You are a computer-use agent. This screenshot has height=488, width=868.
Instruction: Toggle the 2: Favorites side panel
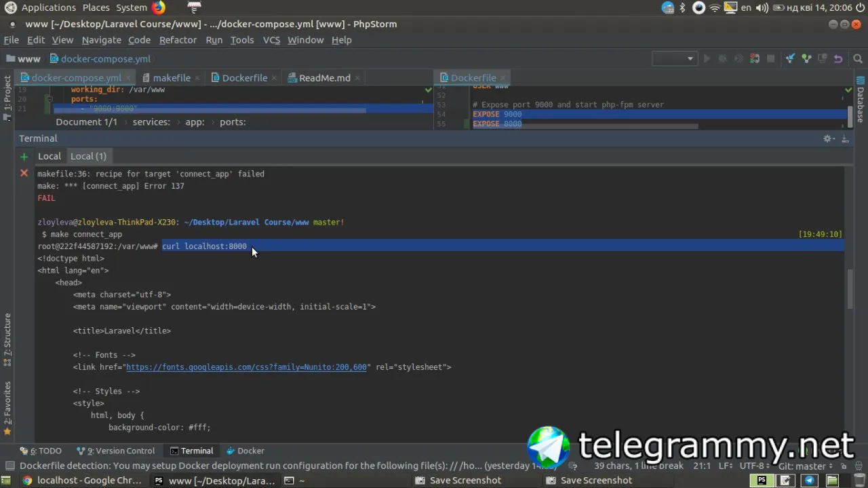point(7,407)
